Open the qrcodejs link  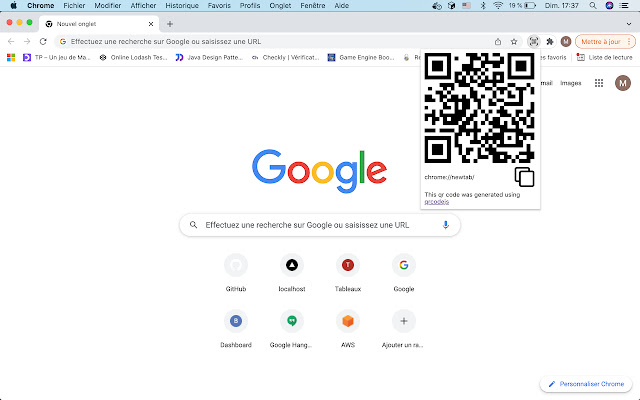tap(437, 202)
